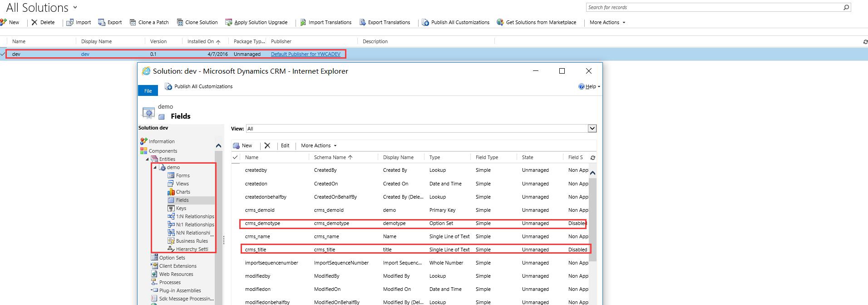Click the Delete solution icon

pos(35,22)
